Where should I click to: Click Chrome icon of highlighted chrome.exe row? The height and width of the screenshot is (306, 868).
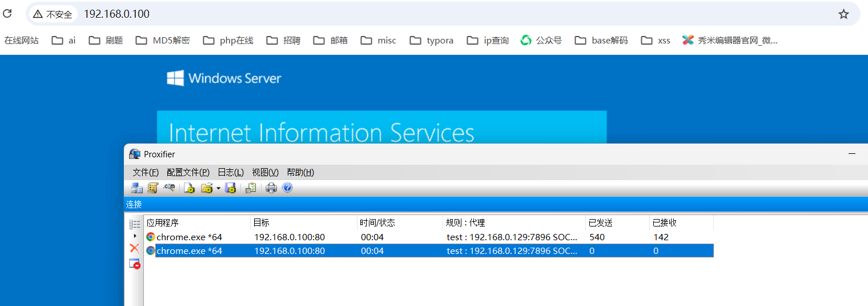pos(151,251)
